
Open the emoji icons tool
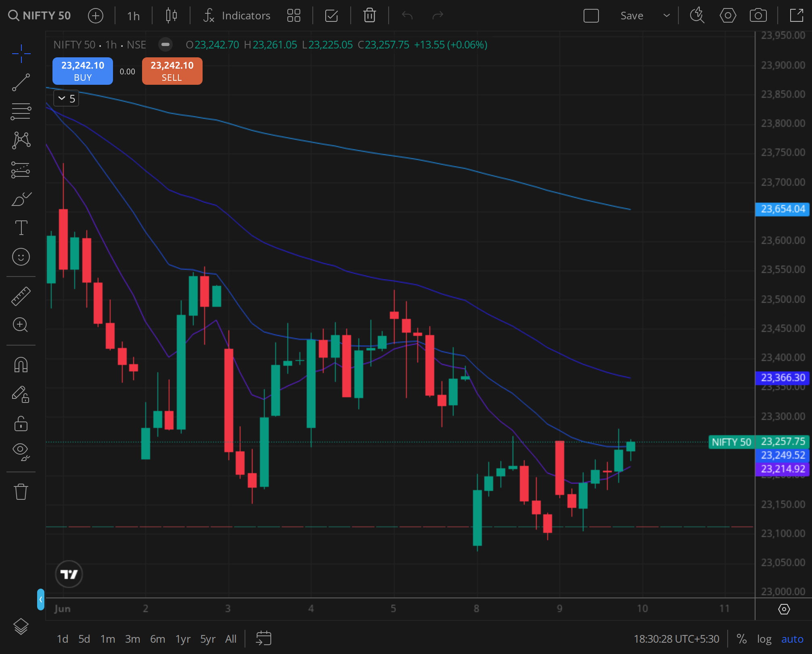coord(21,257)
